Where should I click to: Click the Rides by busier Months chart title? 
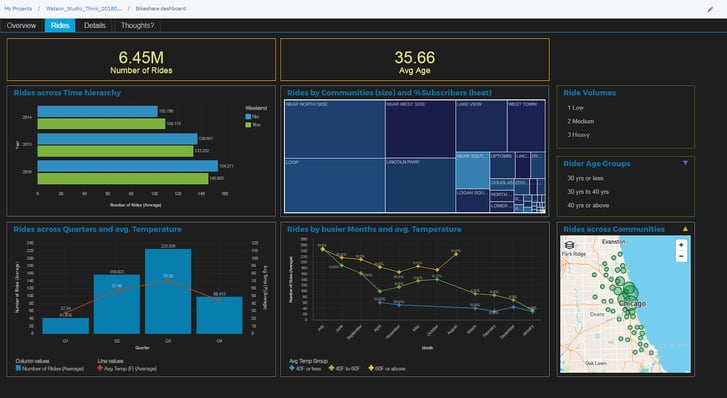tap(374, 229)
